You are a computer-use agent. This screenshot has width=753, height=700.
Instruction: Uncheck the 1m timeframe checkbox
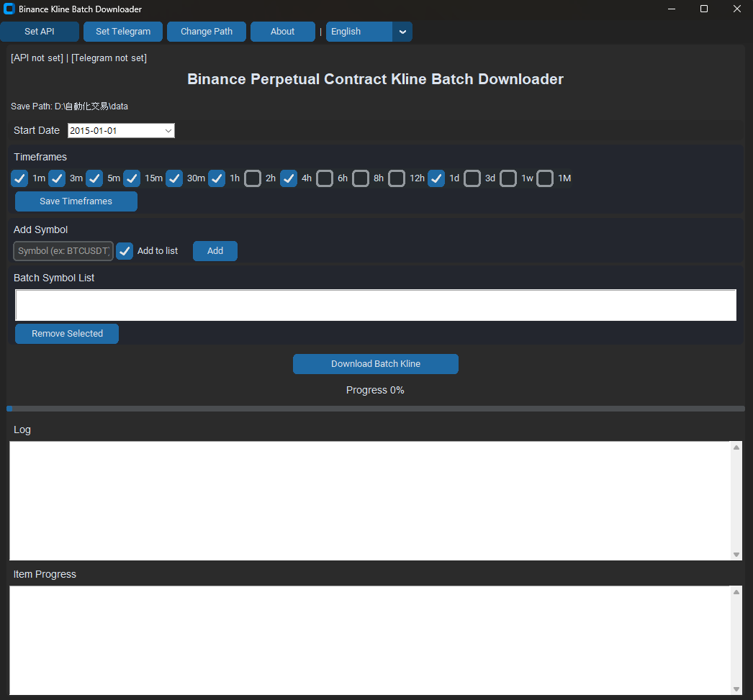[19, 178]
